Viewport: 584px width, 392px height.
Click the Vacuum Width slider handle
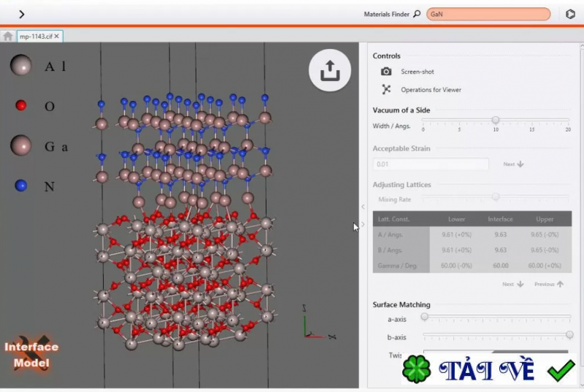click(496, 120)
